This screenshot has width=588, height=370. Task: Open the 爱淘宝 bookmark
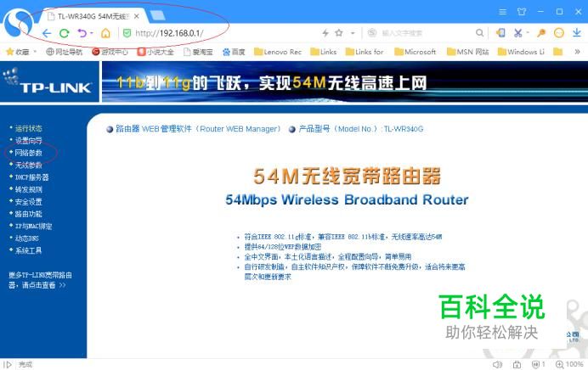point(198,52)
